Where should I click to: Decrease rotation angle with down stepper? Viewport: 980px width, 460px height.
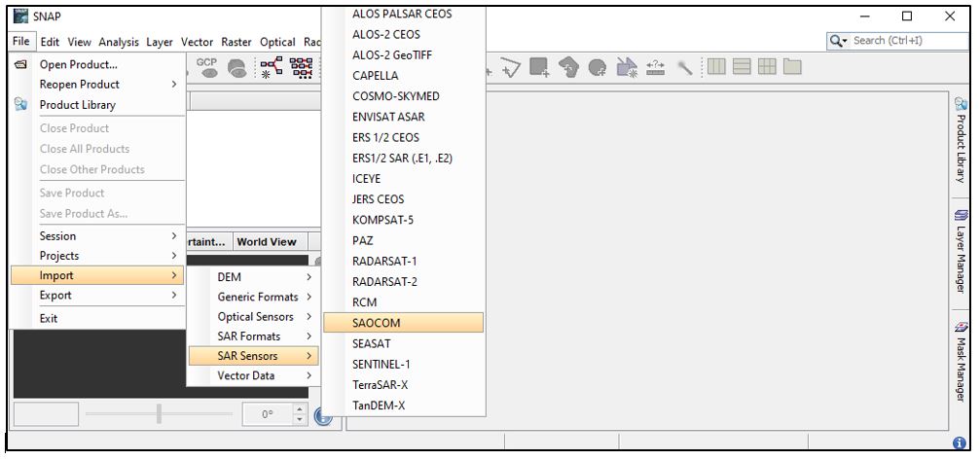coord(300,419)
